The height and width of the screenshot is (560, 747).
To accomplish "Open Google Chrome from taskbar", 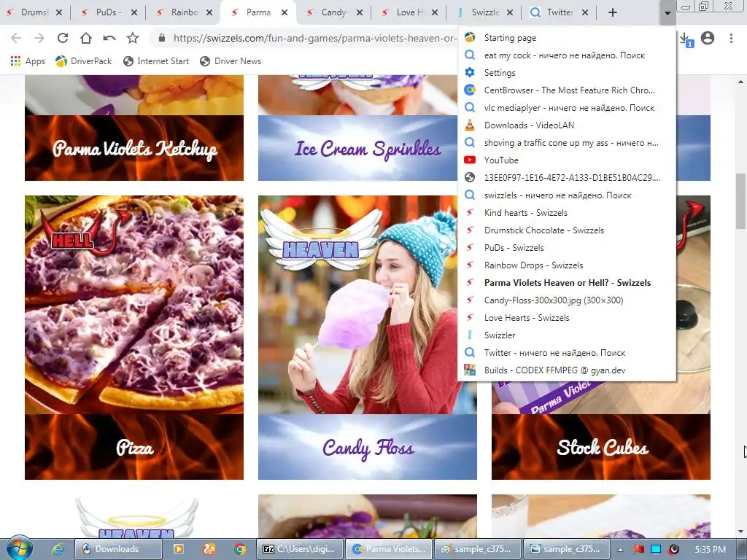I will (x=239, y=549).
